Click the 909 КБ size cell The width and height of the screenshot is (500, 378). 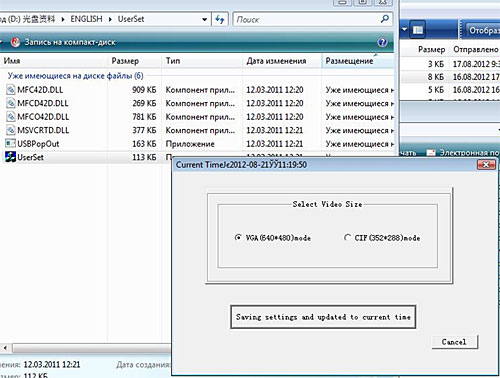[144, 90]
